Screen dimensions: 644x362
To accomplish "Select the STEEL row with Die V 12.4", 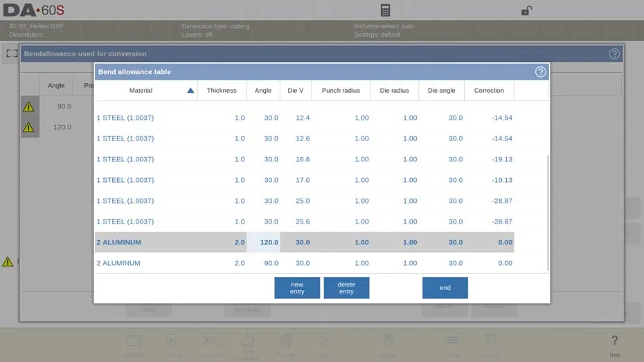I will coord(304,118).
